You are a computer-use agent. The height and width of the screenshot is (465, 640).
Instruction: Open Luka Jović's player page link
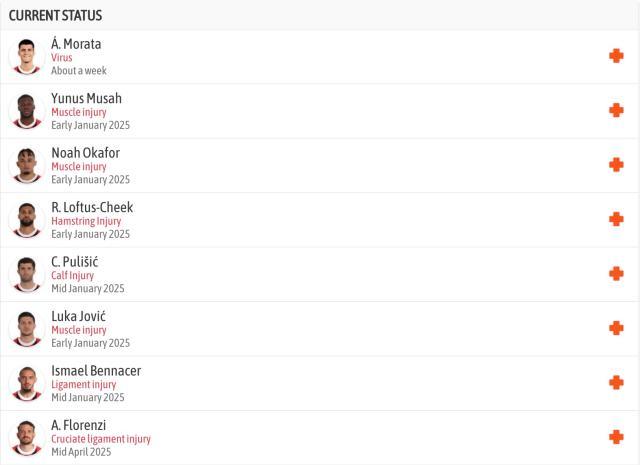[x=78, y=316]
